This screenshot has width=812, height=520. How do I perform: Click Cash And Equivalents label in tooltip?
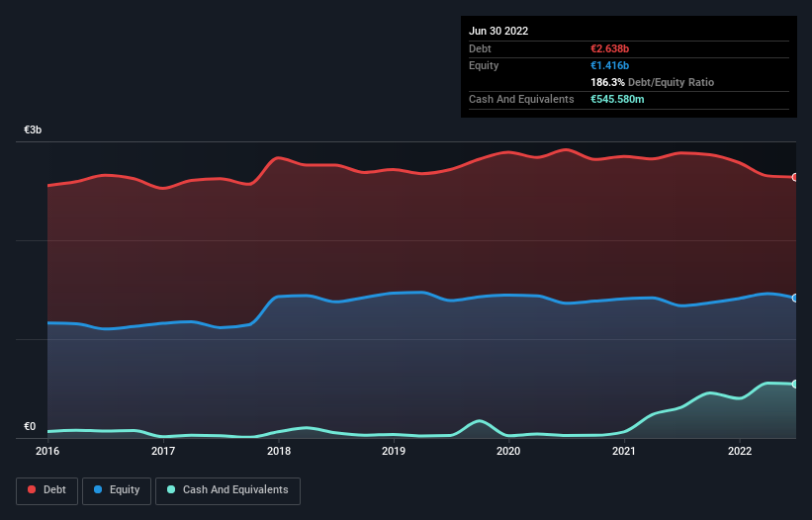coord(521,99)
